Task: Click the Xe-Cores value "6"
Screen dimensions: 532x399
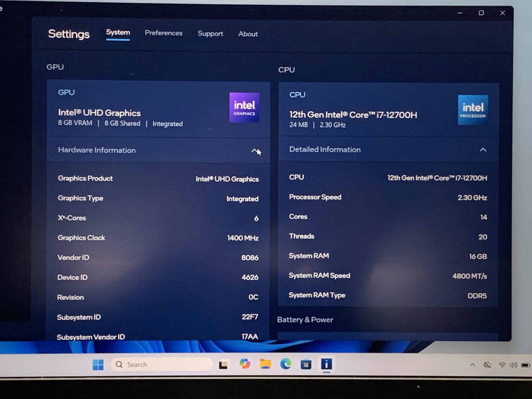Action: point(256,218)
